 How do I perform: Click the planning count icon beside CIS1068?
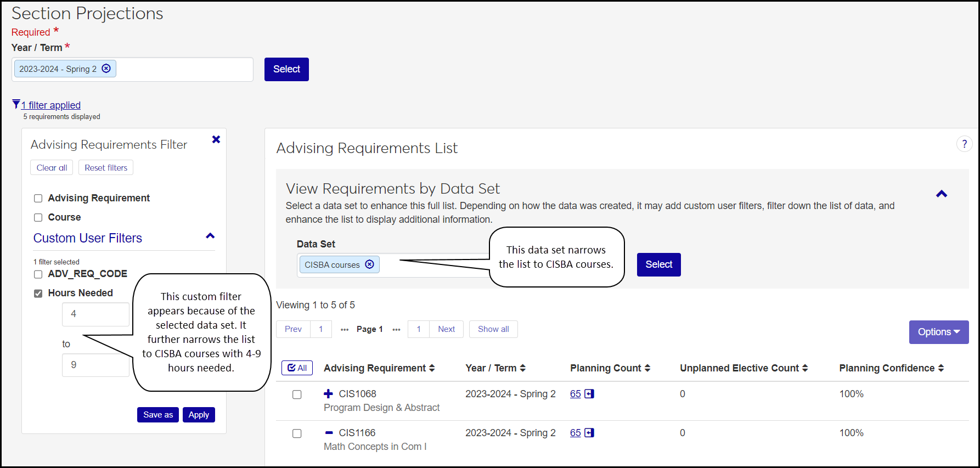589,394
